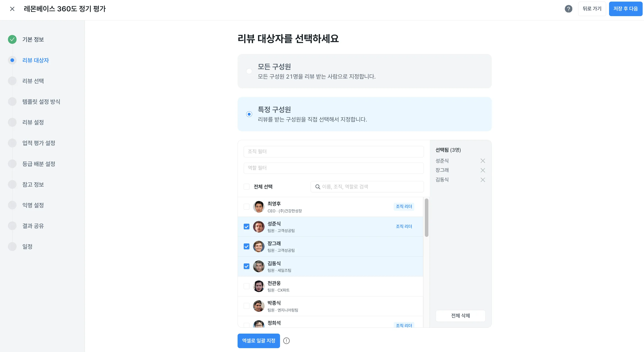Image resolution: width=644 pixels, height=352 pixels.
Task: Click 박종식's profile photo
Action: 258,306
